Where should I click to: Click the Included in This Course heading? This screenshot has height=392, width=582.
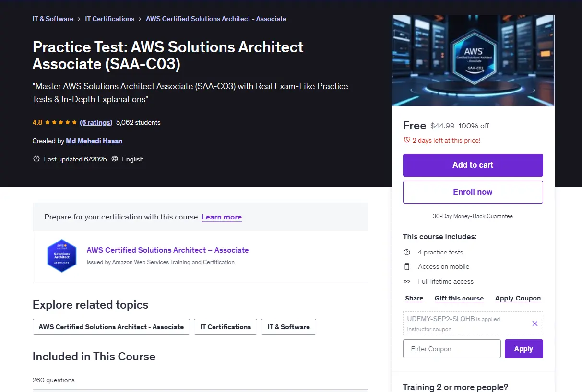(94, 357)
